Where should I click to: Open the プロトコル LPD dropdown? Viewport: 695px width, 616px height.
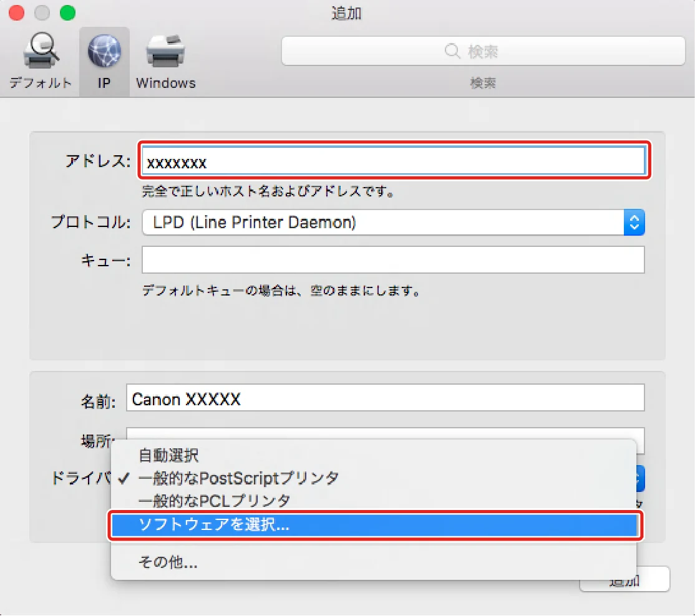click(x=393, y=223)
